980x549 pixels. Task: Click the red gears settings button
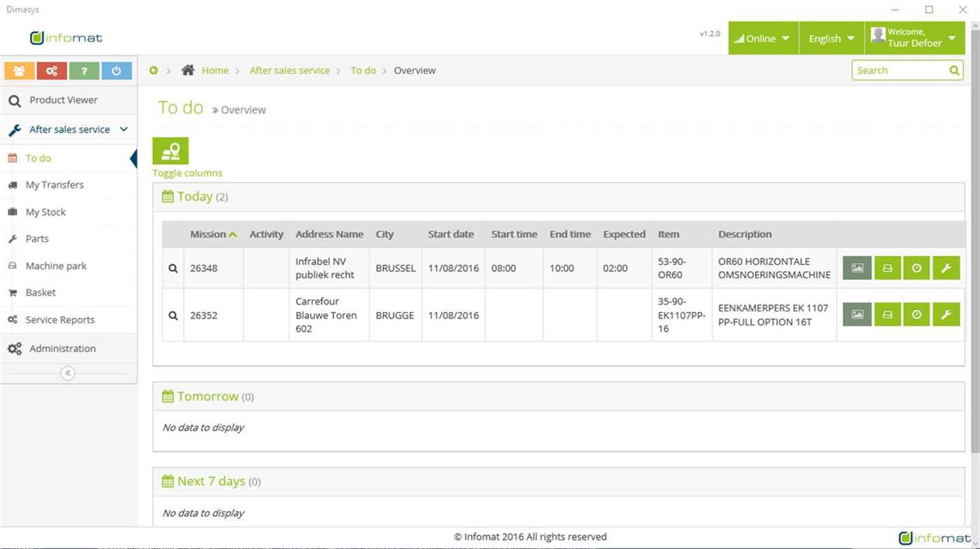pyautogui.click(x=52, y=70)
